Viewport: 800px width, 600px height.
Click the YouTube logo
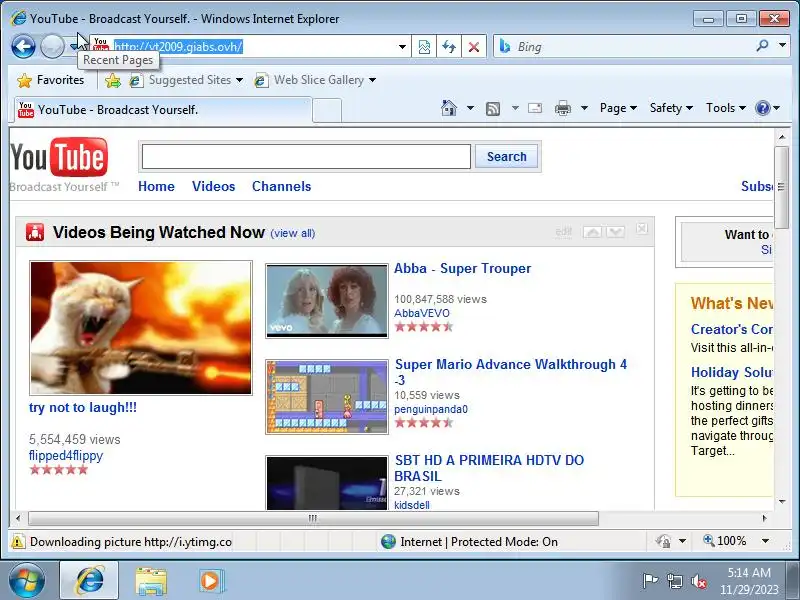[x=59, y=157]
